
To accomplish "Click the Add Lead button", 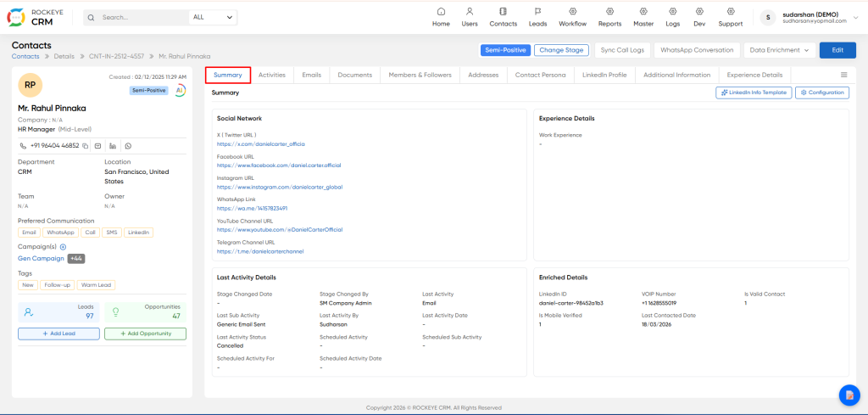I will click(x=58, y=334).
